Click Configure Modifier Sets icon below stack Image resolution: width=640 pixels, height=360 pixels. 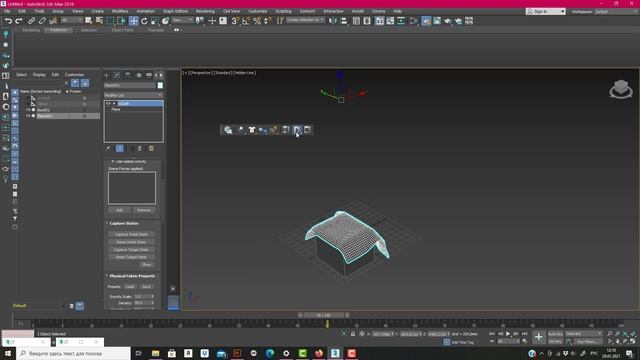click(151, 149)
